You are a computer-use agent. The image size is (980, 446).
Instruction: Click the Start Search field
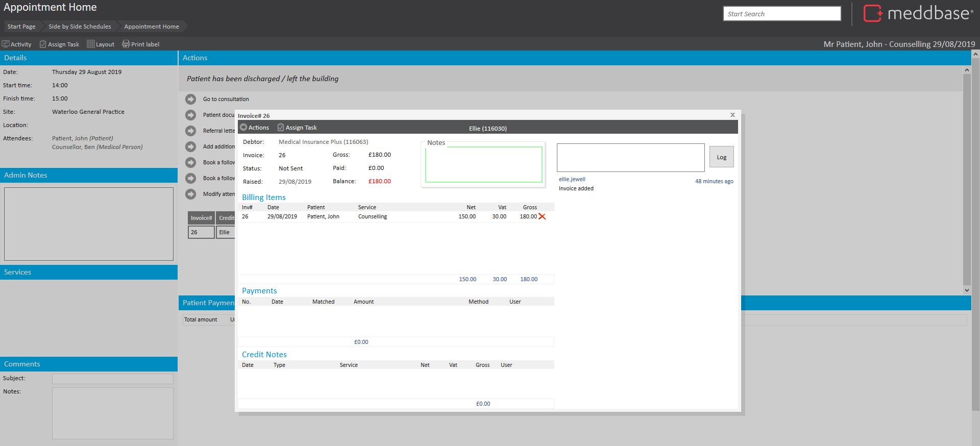pos(781,14)
